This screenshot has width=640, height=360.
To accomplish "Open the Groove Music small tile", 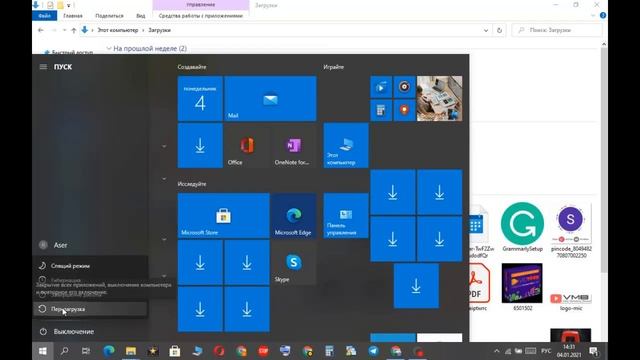I will pos(404,87).
